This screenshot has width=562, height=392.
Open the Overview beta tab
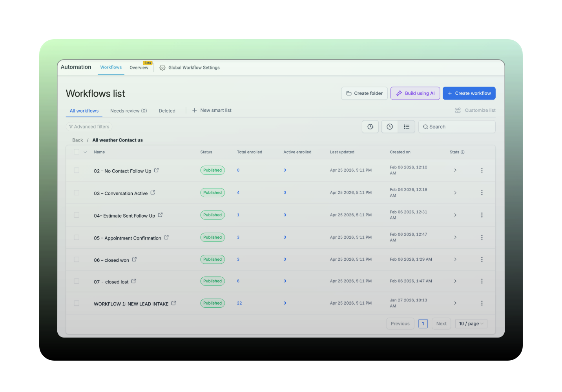click(x=139, y=67)
